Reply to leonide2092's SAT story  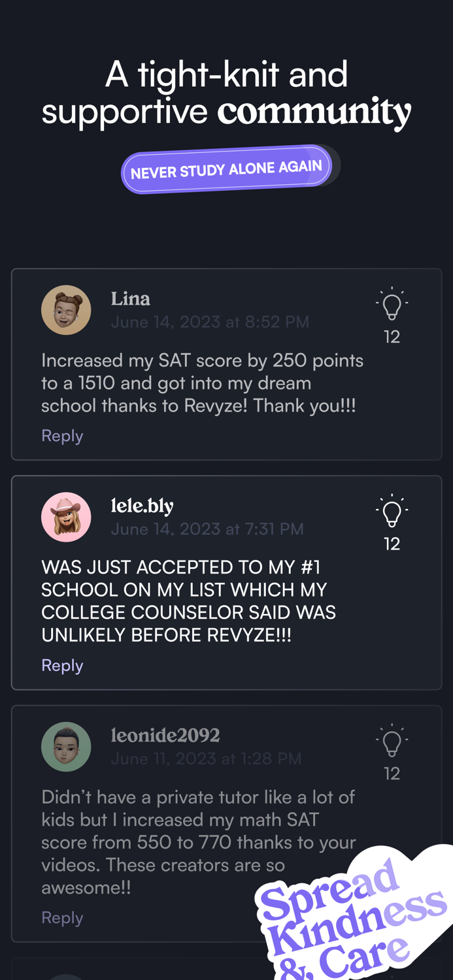62,917
